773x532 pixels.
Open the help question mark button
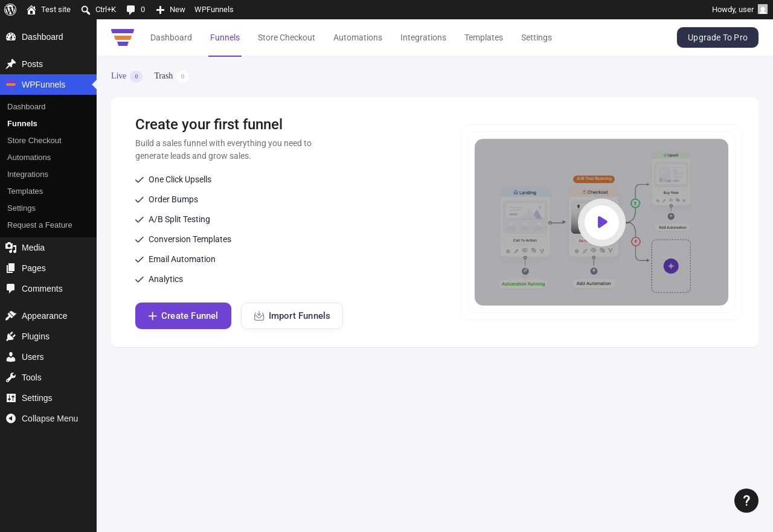click(746, 501)
